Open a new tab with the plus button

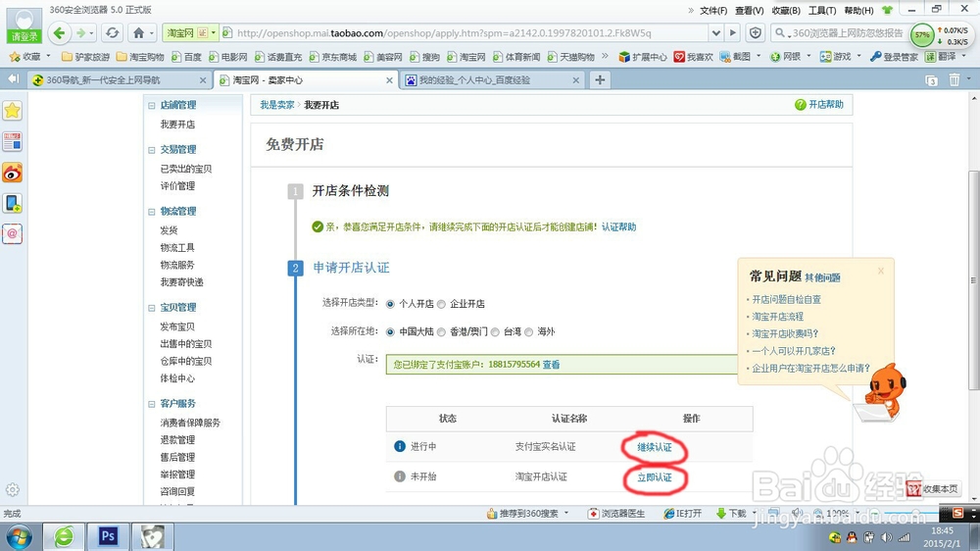point(600,80)
